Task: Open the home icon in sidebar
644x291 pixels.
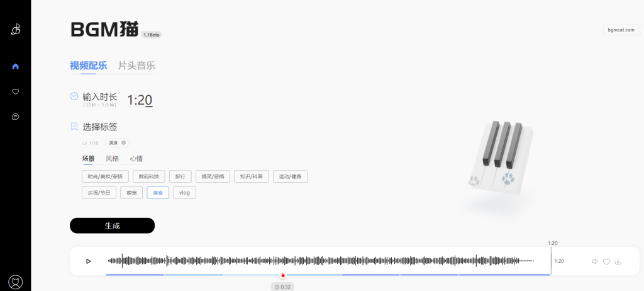Action: 16,66
